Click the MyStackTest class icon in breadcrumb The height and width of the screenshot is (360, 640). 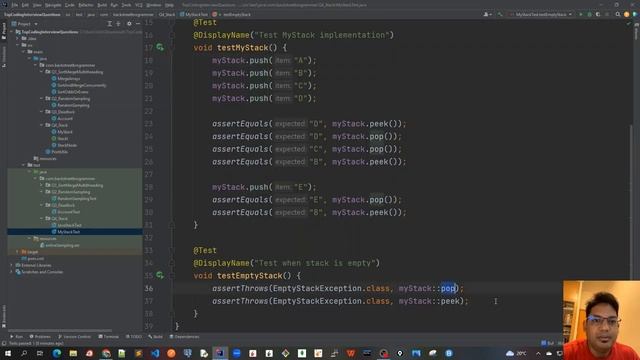[x=182, y=14]
